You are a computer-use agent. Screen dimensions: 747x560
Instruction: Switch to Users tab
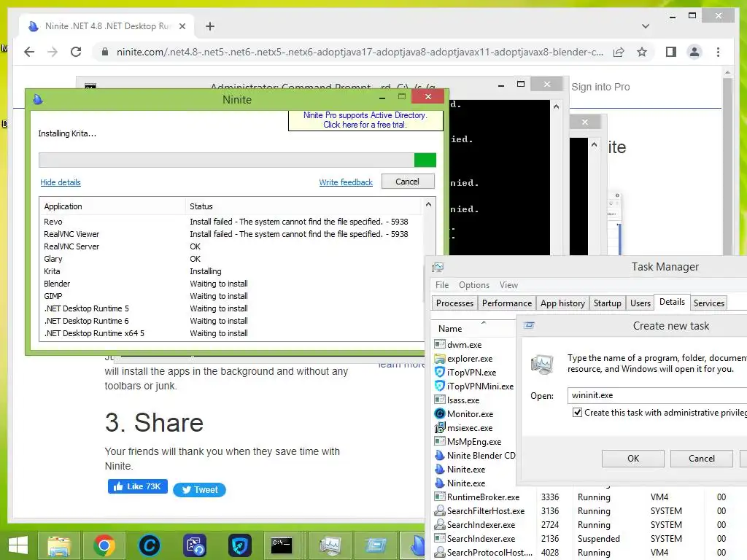click(x=640, y=303)
